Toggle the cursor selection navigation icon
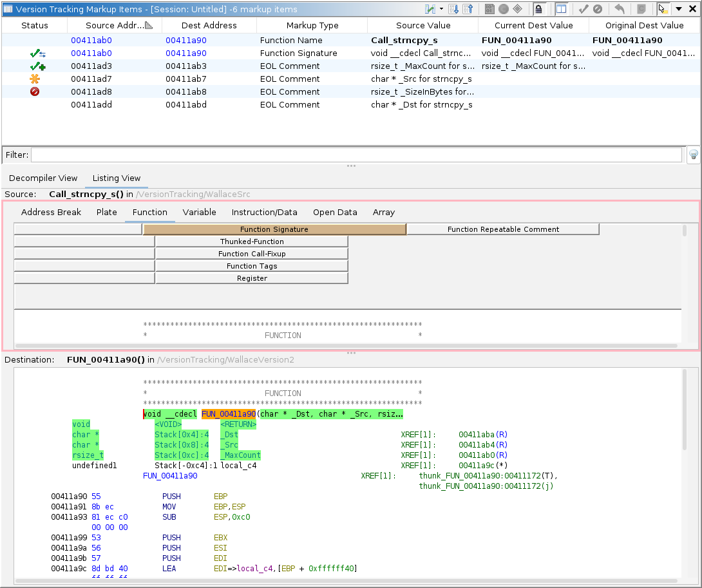Image resolution: width=702 pixels, height=588 pixels. pyautogui.click(x=662, y=9)
